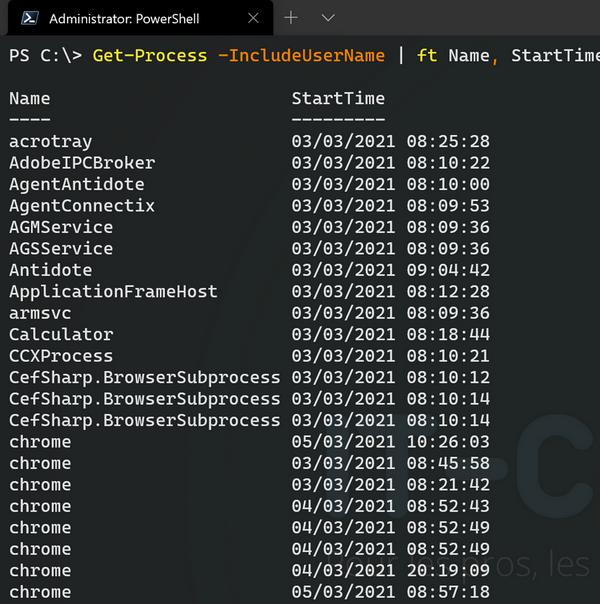The height and width of the screenshot is (604, 600).
Task: Click the AgentAntidote process name
Action: coord(77,185)
